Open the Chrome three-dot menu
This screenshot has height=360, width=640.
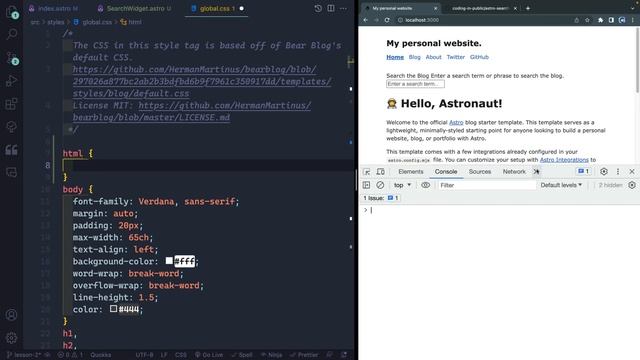(x=633, y=20)
